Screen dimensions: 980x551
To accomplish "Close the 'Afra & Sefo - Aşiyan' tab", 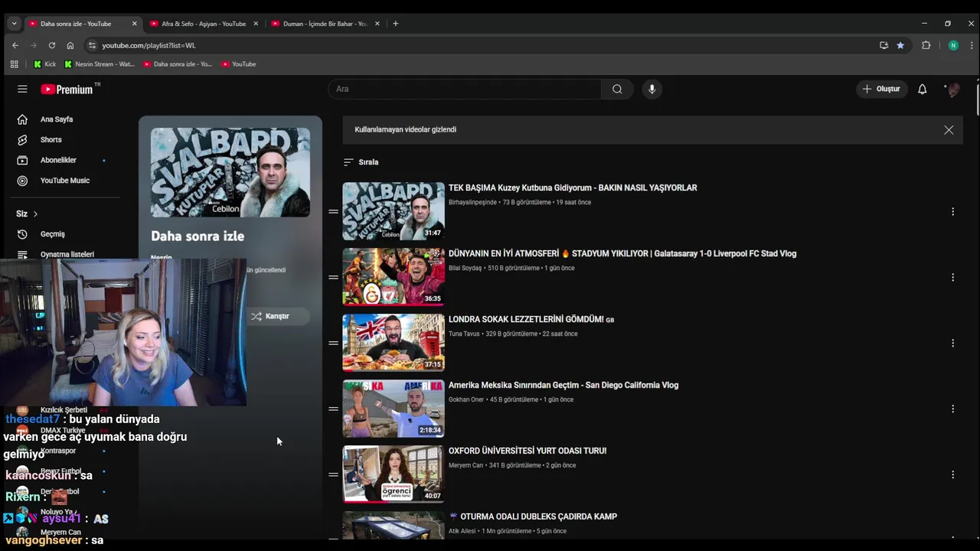I will coord(256,24).
